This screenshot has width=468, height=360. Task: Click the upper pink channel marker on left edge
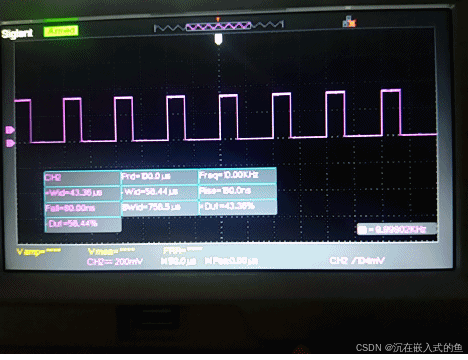pyautogui.click(x=10, y=130)
